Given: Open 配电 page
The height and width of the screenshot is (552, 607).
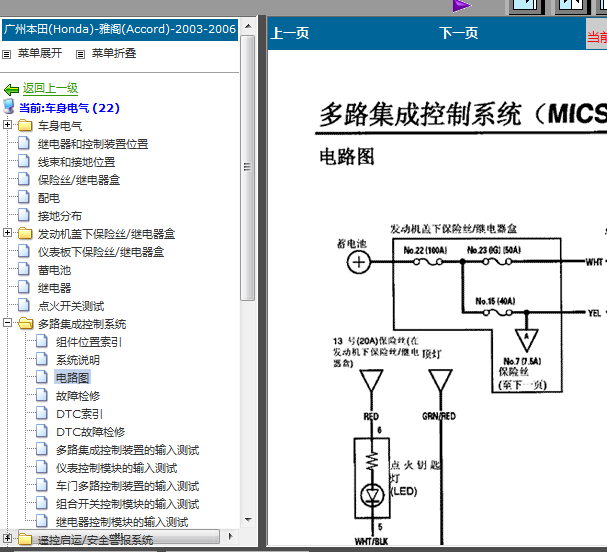Looking at the screenshot, I should pyautogui.click(x=49, y=198).
